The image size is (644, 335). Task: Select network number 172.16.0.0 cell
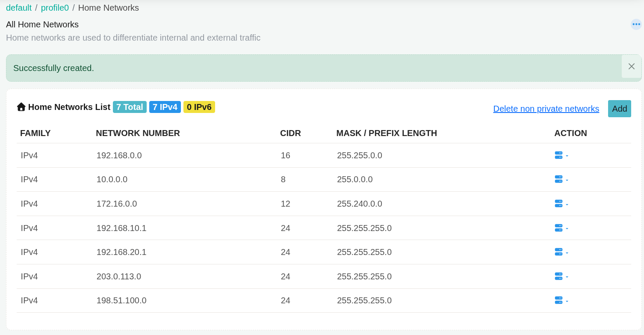tap(117, 204)
